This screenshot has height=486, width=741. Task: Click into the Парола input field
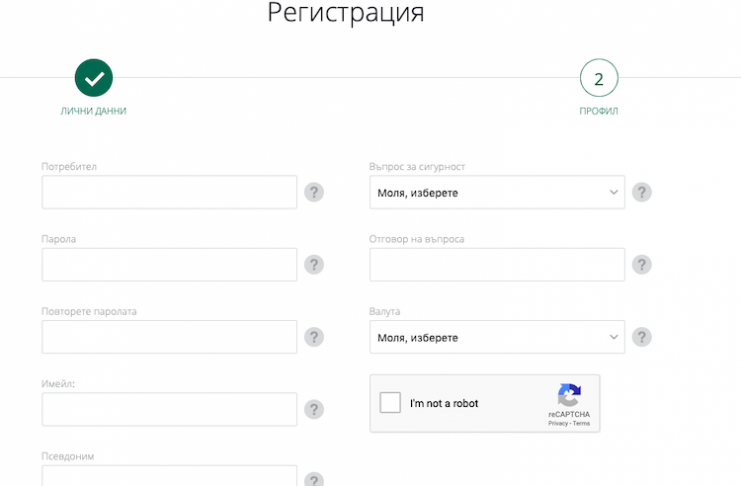pyautogui.click(x=169, y=265)
